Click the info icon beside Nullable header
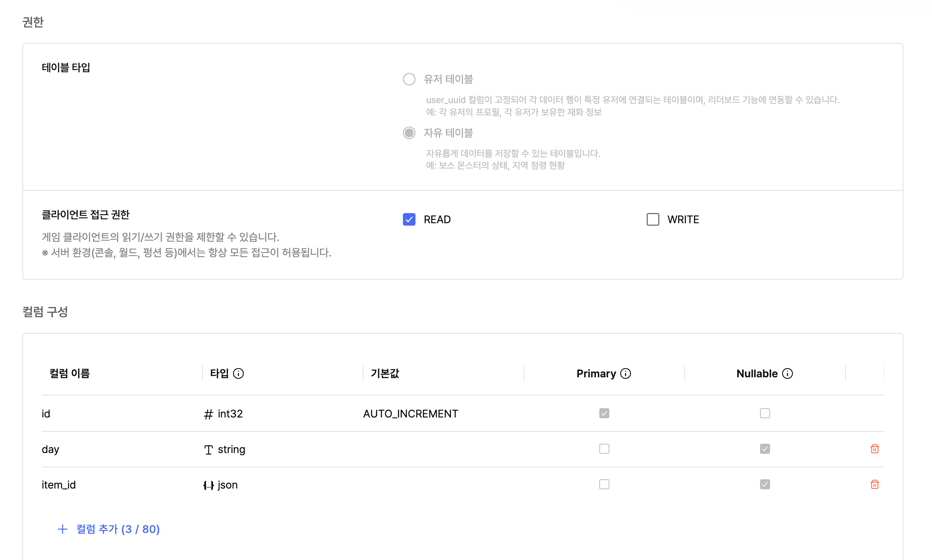The image size is (932, 560). tap(787, 373)
